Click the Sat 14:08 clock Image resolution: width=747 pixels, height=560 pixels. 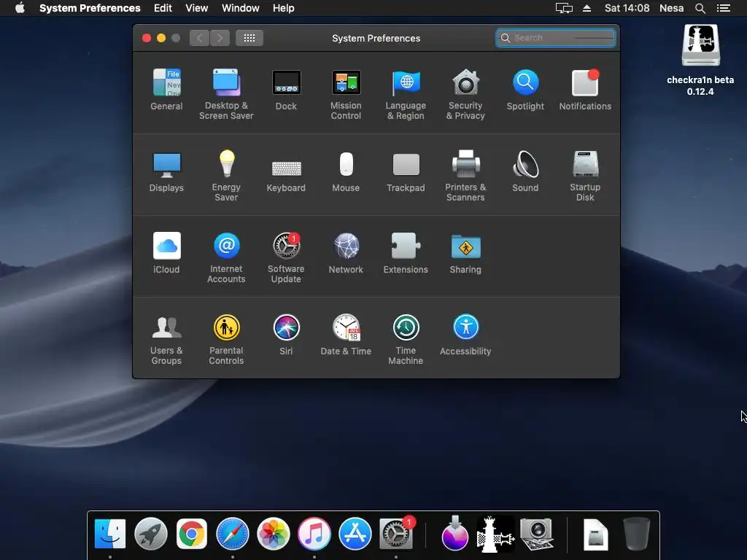[x=627, y=8]
